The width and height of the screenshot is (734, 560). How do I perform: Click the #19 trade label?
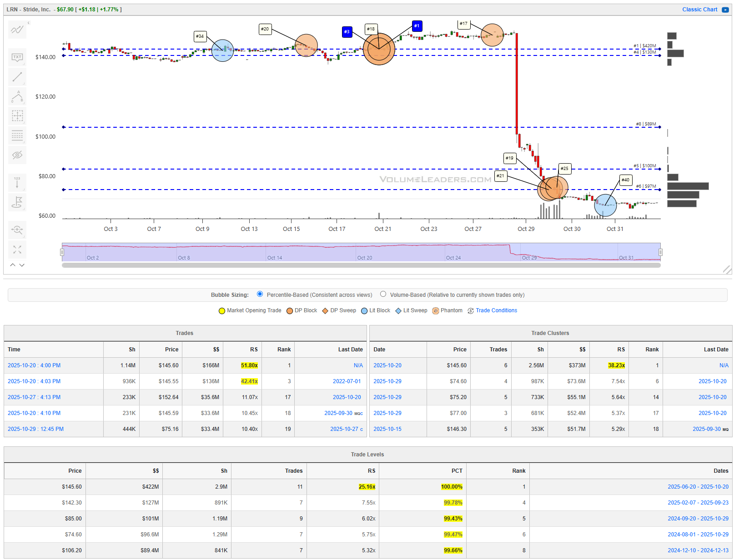(510, 158)
